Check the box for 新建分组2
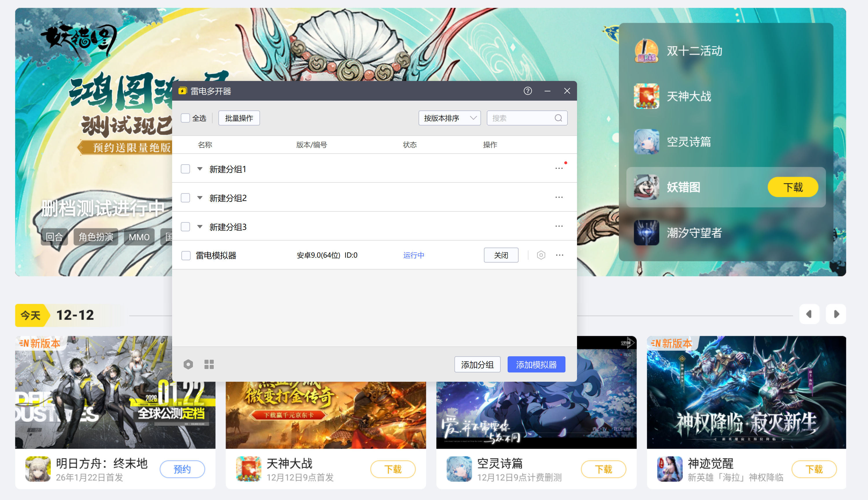The height and width of the screenshot is (500, 868). [x=185, y=198]
